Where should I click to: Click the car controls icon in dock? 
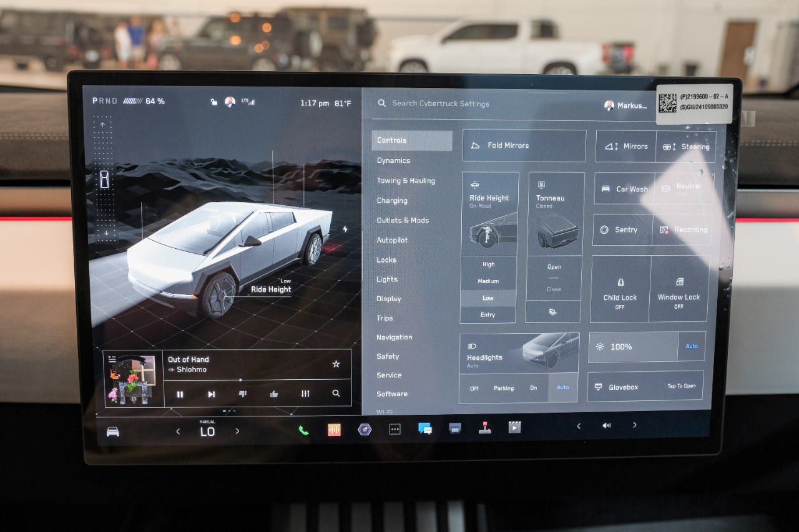pyautogui.click(x=113, y=432)
